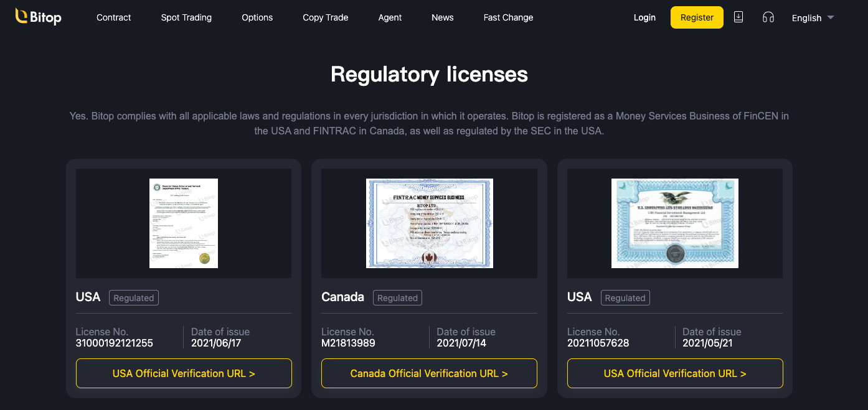Viewport: 868px width, 410px height.
Task: View the FINTRAC Canada certificate thumbnail
Action: pos(430,223)
